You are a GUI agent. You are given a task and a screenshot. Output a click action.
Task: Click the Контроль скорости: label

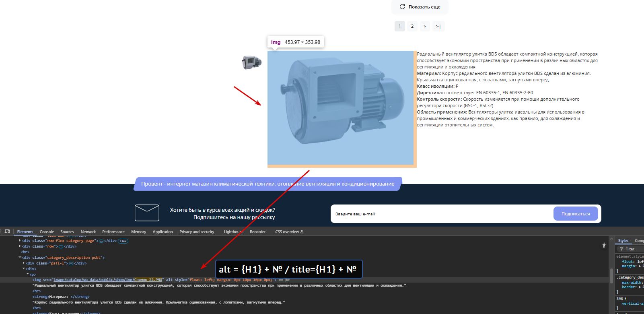439,99
